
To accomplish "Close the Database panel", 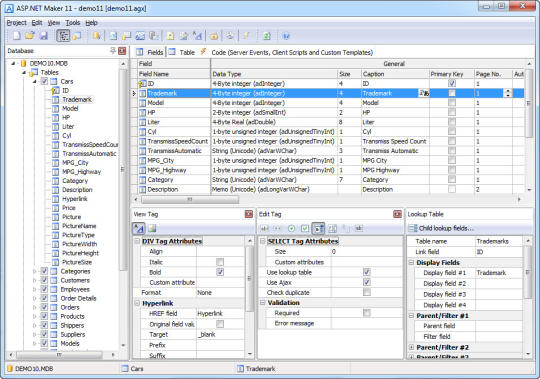I will (122, 51).
